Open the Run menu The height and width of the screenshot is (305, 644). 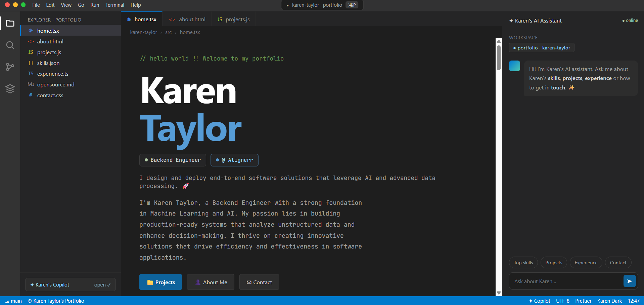point(95,5)
